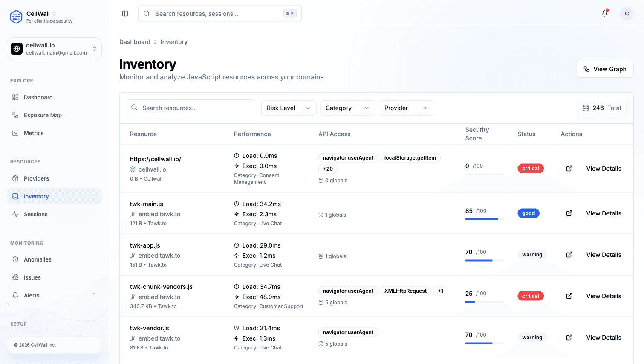The image size is (644, 364).
Task: Click the XMLHttpRequest API tag
Action: (x=405, y=291)
